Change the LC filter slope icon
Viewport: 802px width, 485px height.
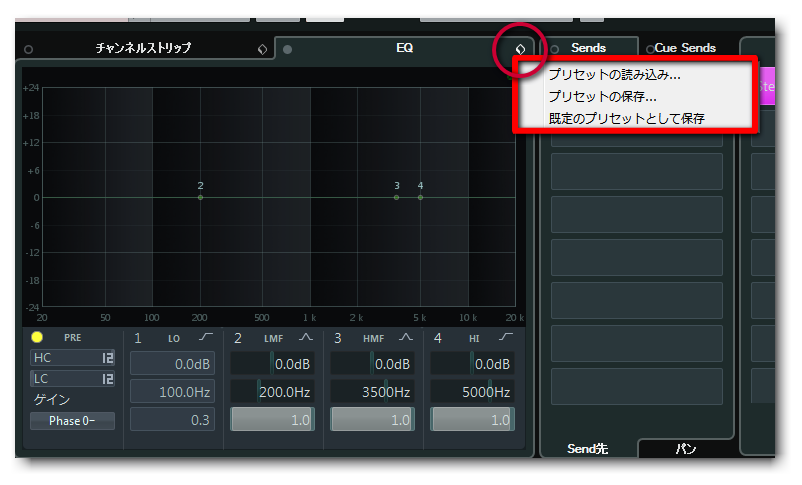click(x=107, y=379)
